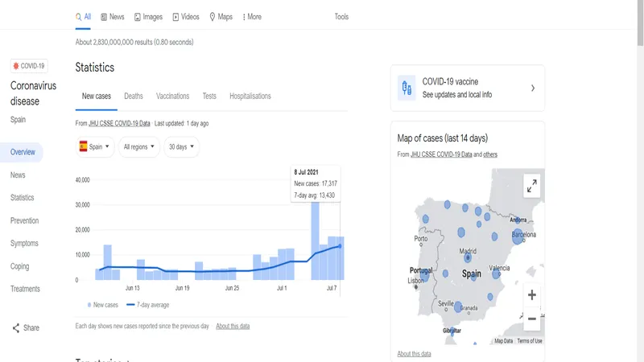Click the 7-day average legend entry

(148, 305)
